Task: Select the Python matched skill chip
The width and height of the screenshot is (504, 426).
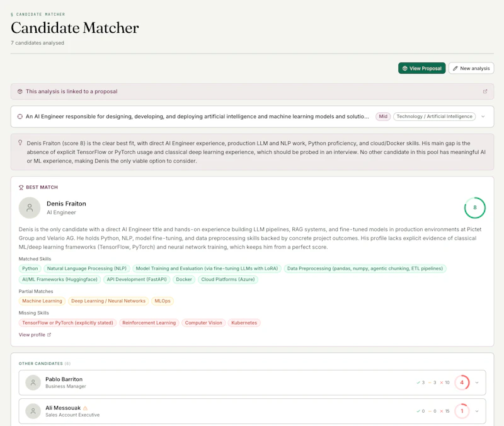Action: pos(30,268)
